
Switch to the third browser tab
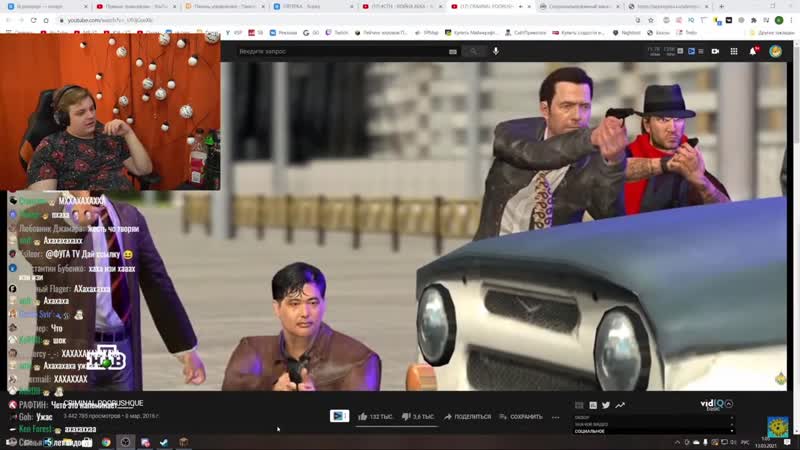point(224,7)
